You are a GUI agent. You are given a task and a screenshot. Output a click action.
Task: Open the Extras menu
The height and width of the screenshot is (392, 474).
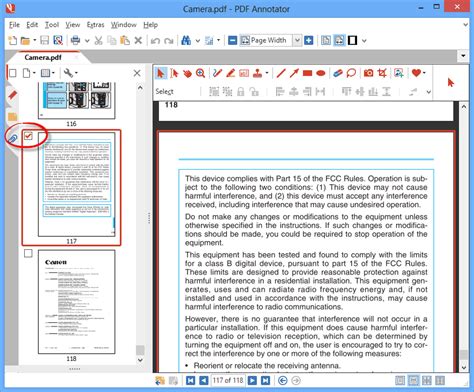[95, 25]
